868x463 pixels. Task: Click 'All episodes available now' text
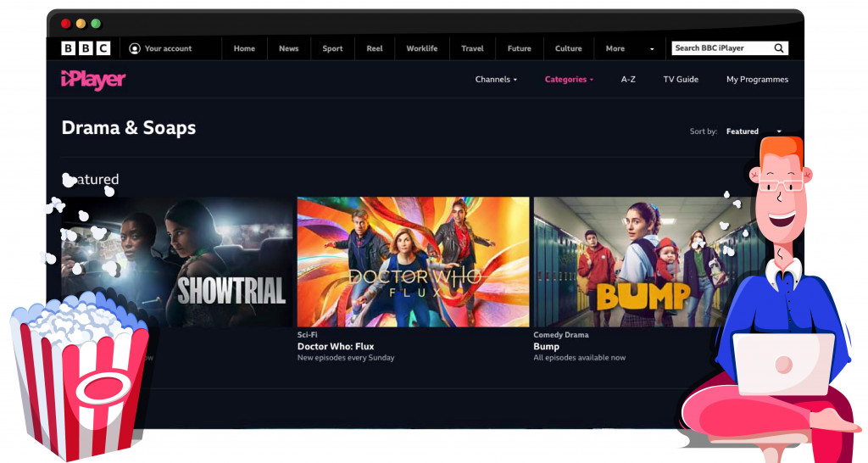coord(580,358)
